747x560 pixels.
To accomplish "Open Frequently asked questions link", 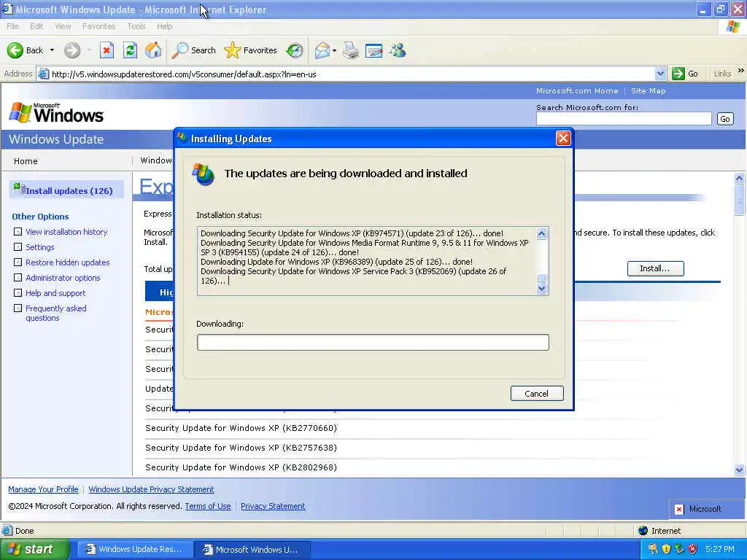I will coord(55,313).
